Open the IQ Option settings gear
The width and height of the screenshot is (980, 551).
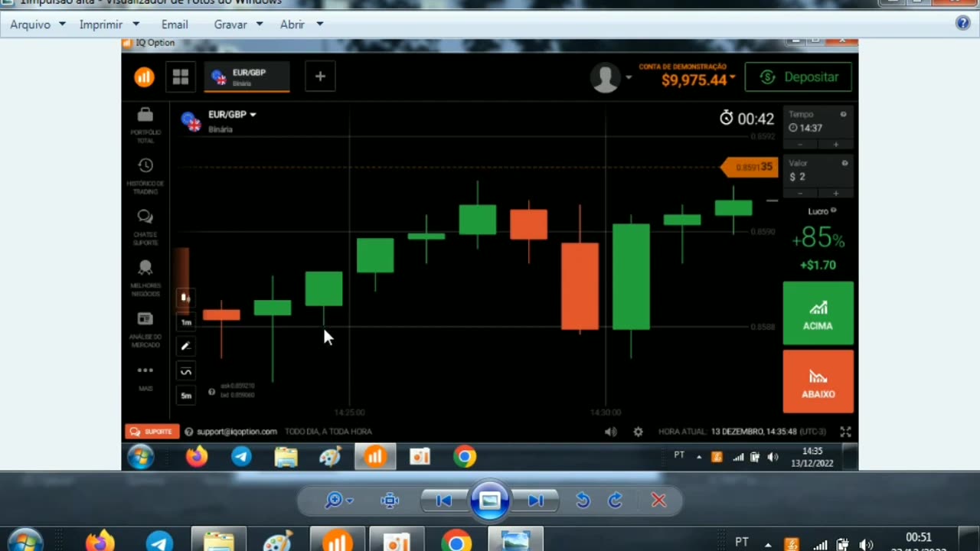[638, 432]
